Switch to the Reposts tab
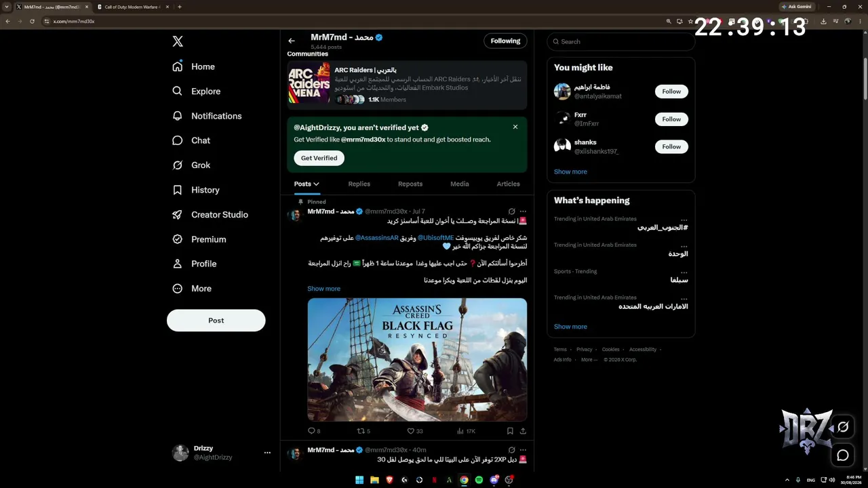The width and height of the screenshot is (868, 488). 410,184
